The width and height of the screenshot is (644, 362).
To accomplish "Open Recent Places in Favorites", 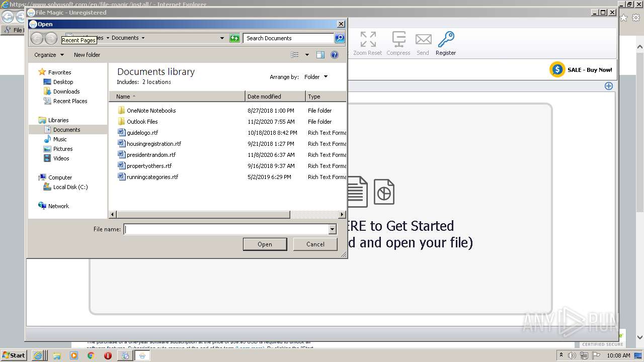I will tap(65, 101).
